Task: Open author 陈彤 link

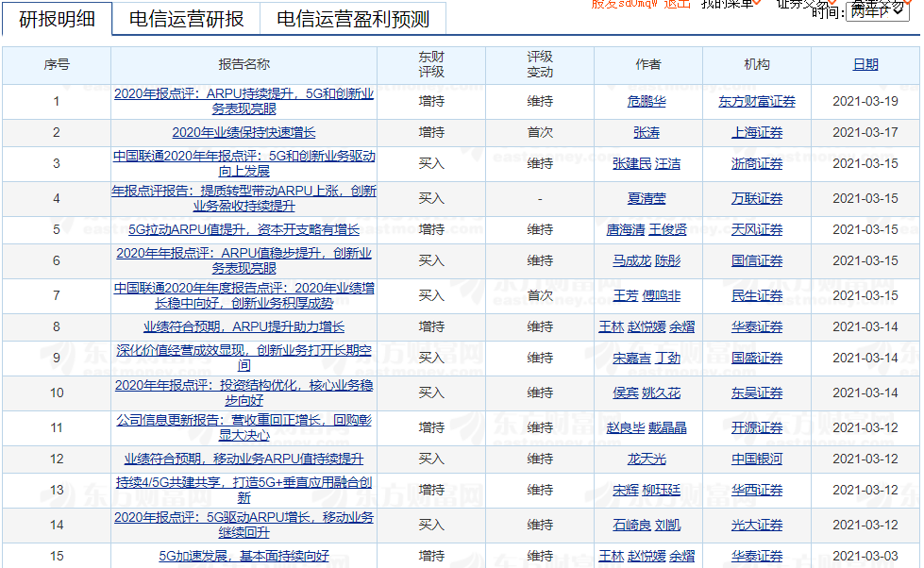Action: coord(667,261)
